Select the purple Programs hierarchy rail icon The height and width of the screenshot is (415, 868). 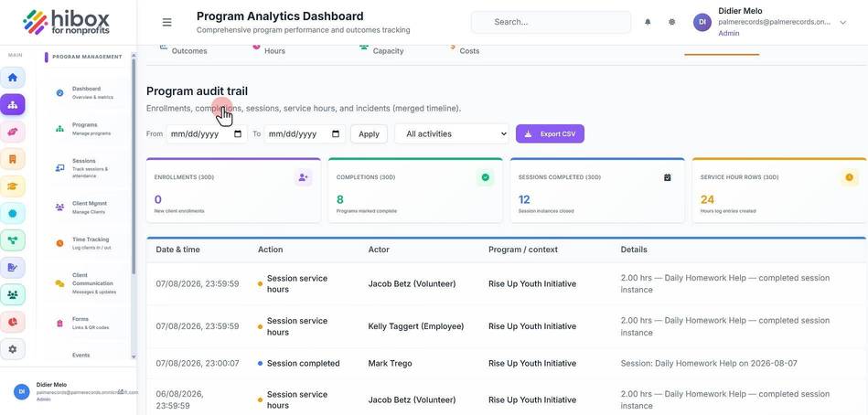12,104
